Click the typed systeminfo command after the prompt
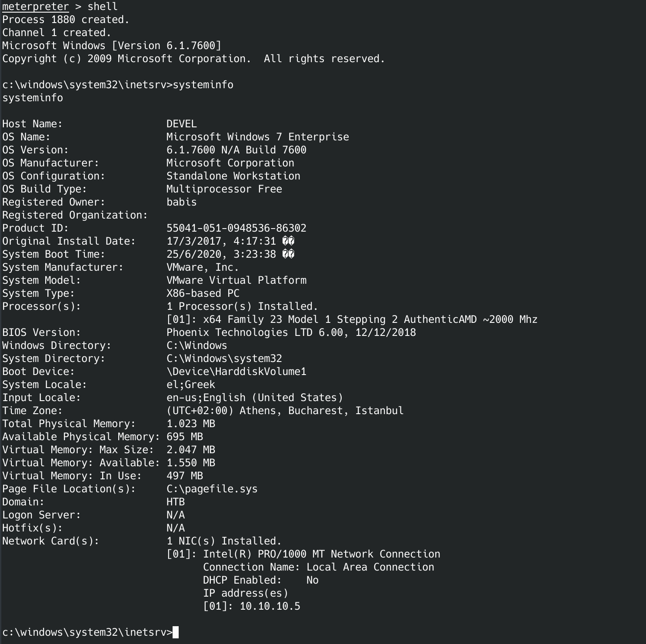 pos(203,85)
